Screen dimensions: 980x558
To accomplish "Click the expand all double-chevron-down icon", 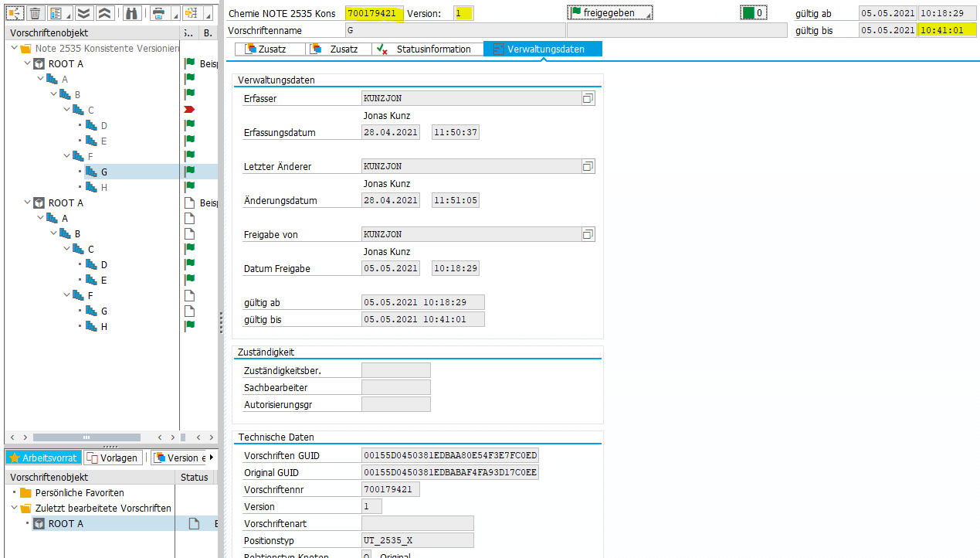I will coord(83,13).
